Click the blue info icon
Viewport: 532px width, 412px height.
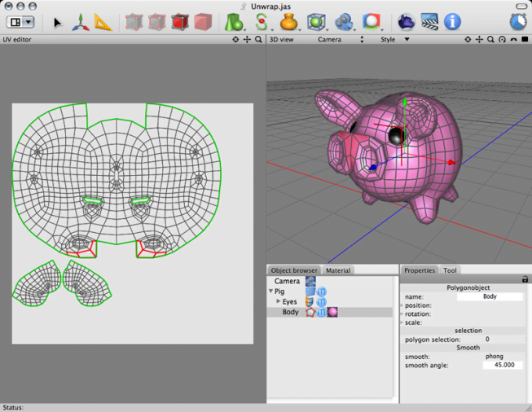point(452,22)
